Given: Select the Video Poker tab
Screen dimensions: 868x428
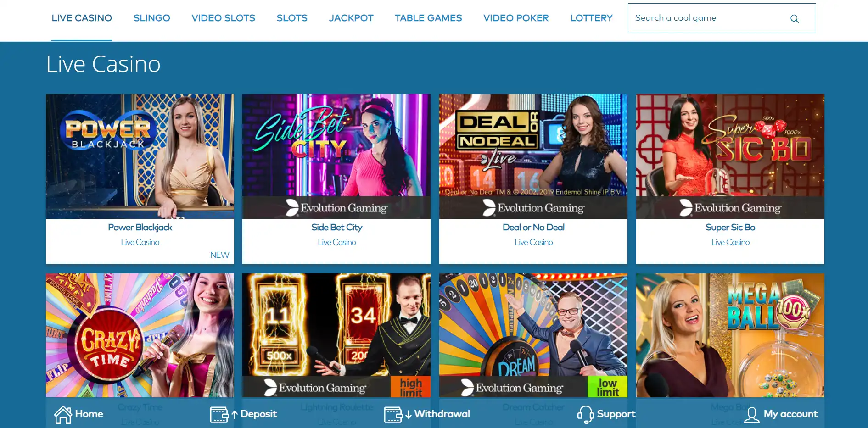Looking at the screenshot, I should pos(516,18).
